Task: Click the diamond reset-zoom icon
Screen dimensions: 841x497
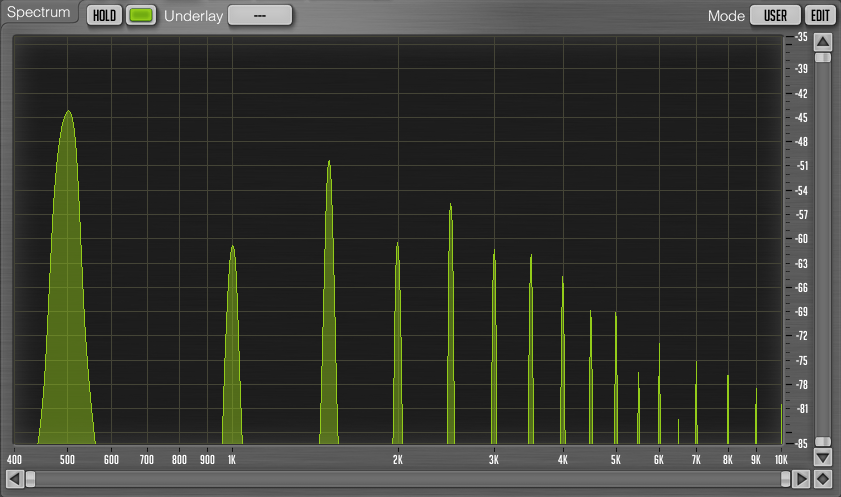Action: pyautogui.click(x=822, y=479)
